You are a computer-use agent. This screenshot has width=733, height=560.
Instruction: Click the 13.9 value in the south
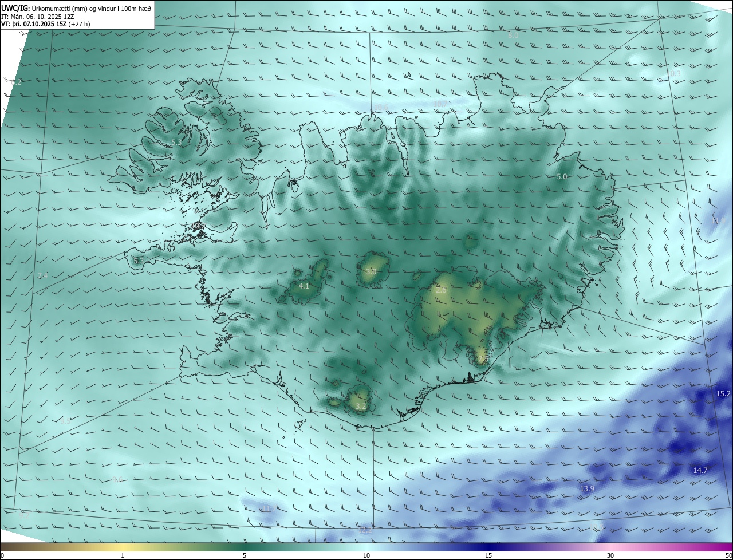pos(587,489)
